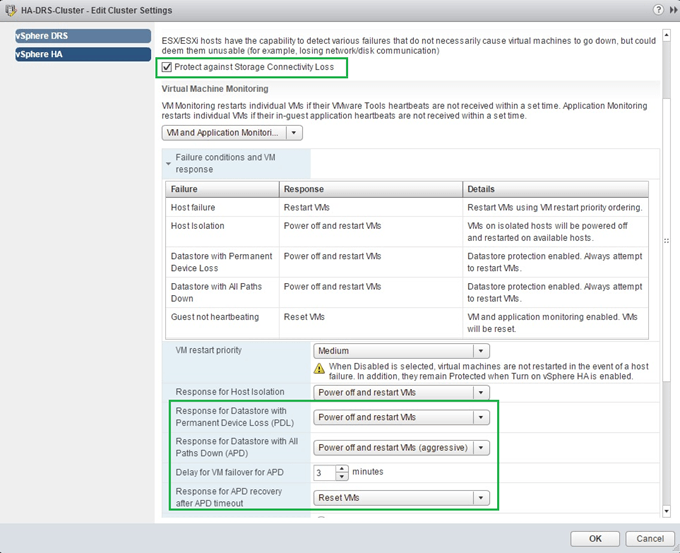Click the double-arrow expand icon in title bar
Viewport: 680px width, 553px height.
[x=673, y=10]
